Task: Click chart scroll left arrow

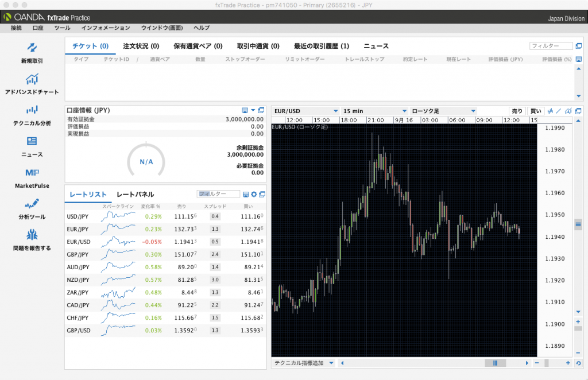Action: (342, 363)
